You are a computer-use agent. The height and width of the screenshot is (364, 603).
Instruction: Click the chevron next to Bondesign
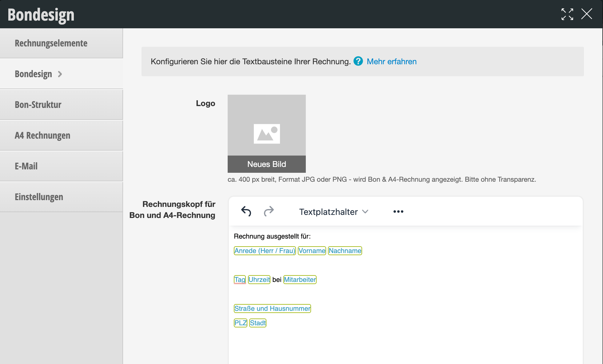pos(60,74)
